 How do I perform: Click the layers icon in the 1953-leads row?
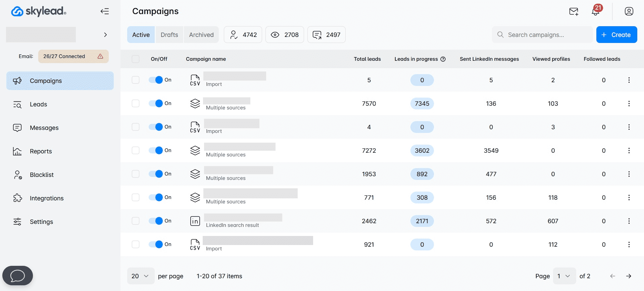pos(195,174)
